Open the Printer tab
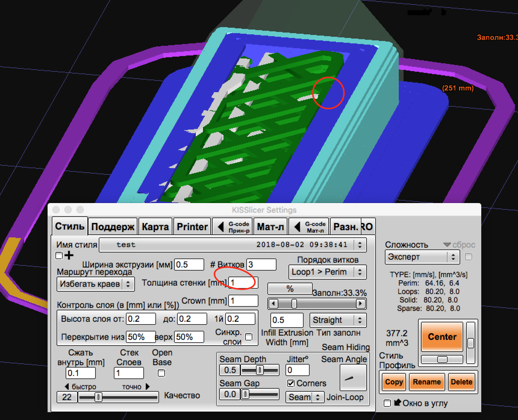Image resolution: width=518 pixels, height=420 pixels. click(x=192, y=227)
